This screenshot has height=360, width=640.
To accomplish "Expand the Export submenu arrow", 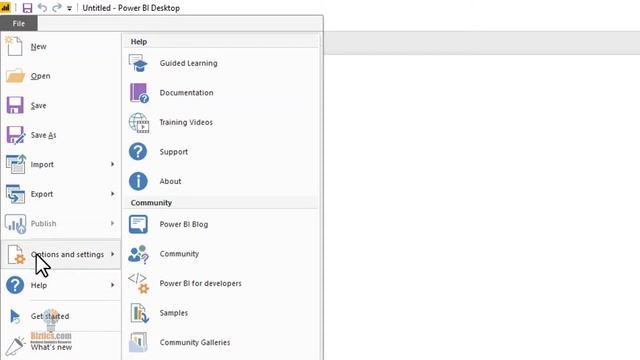I will pos(112,194).
